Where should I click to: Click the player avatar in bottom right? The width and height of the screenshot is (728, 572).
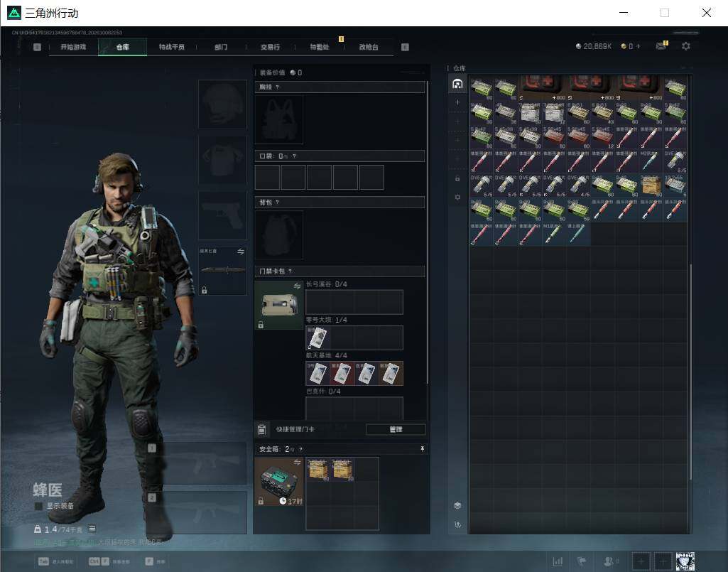pos(685,561)
